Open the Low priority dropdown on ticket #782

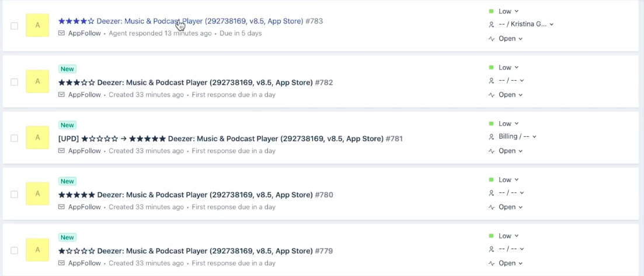[509, 67]
